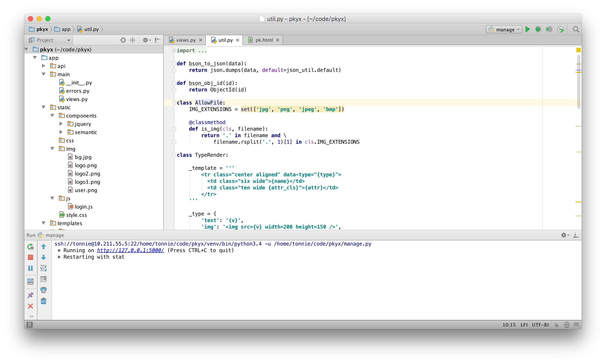Collapse the main folder in tree
The width and height of the screenshot is (606, 364).
[x=44, y=74]
